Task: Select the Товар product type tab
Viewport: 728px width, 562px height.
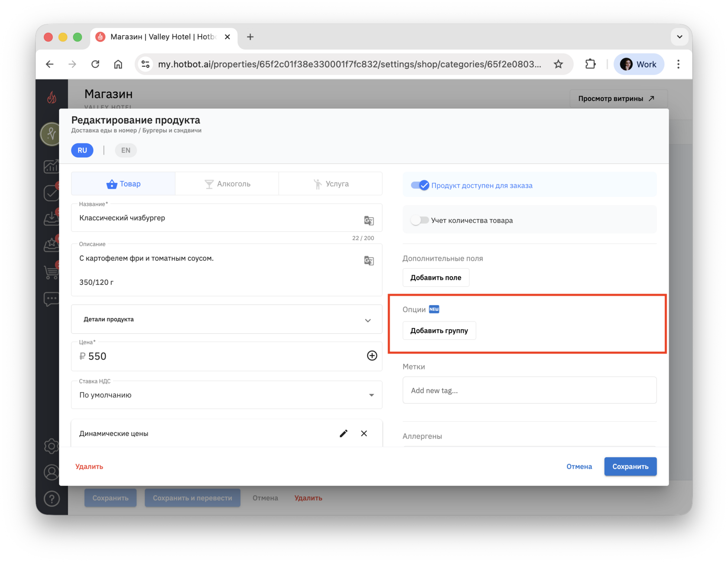Action: click(x=123, y=184)
